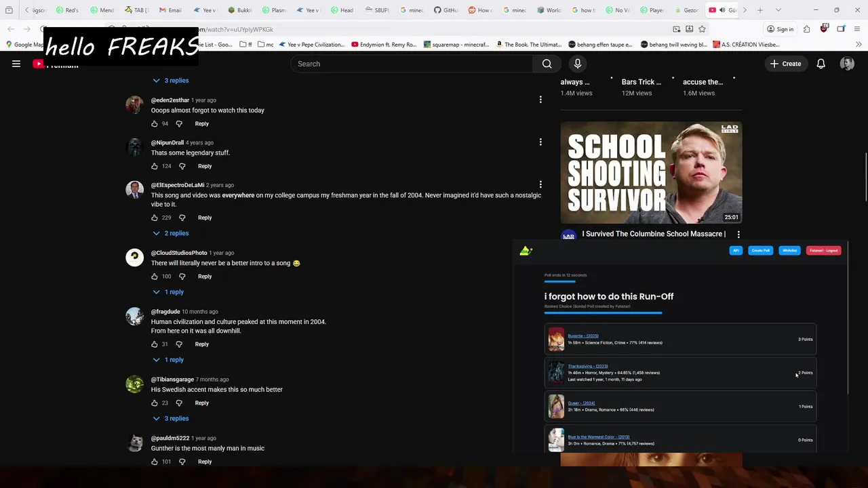Image resolution: width=868 pixels, height=488 pixels.
Task: Show more bookmarks with the overflow chevron
Action: point(859,45)
